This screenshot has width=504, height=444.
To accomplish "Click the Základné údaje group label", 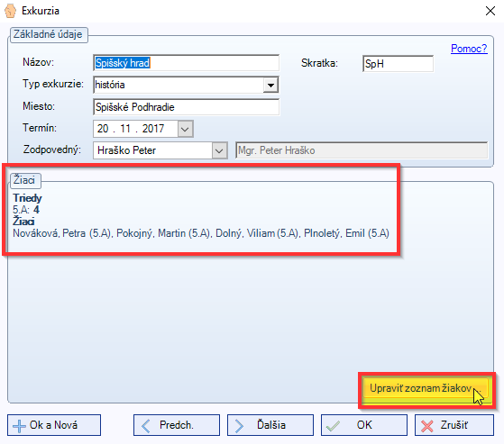I will (48, 34).
